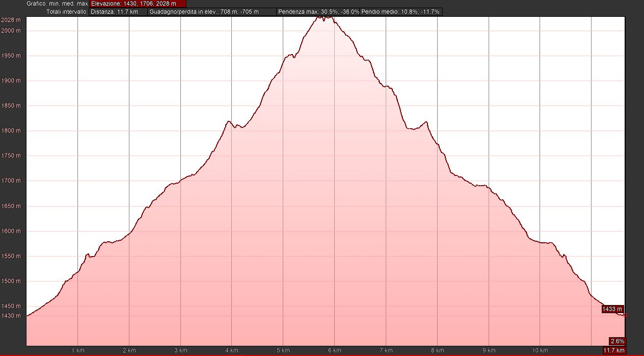Click the 4 km mark on distance axis
The image size is (644, 356).
pyautogui.click(x=232, y=350)
